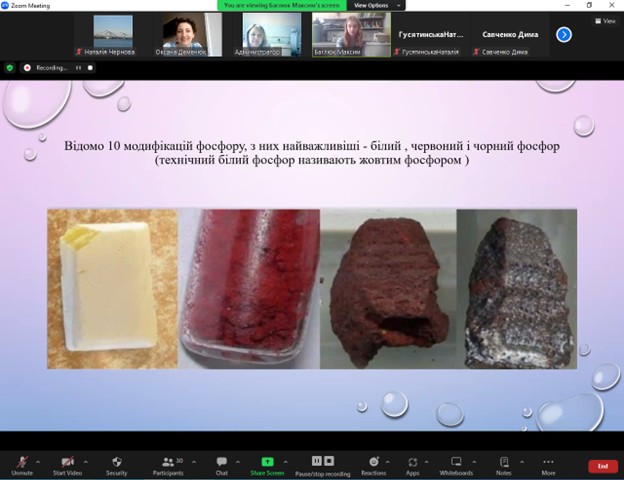Open Security settings shield icon

click(117, 462)
